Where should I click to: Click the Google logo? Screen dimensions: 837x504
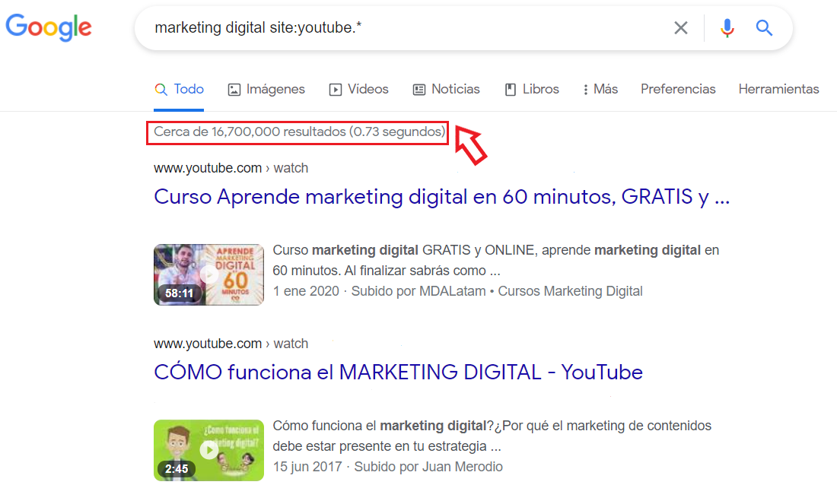[x=48, y=27]
